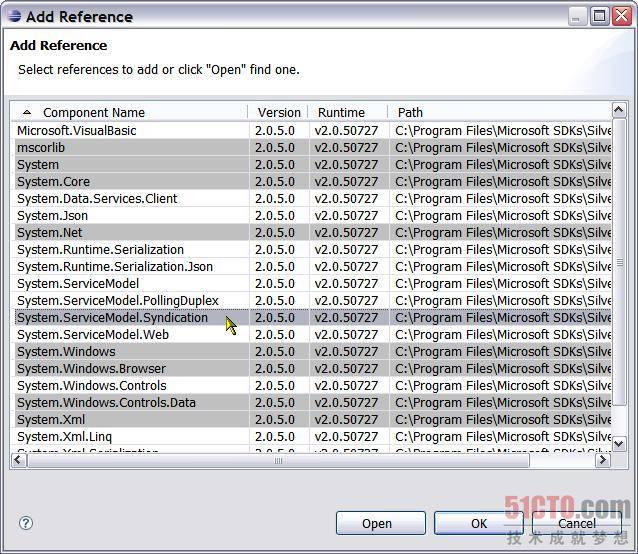Select the System.Windows.Browser row
Viewport: 638px width, 554px height.
click(311, 369)
